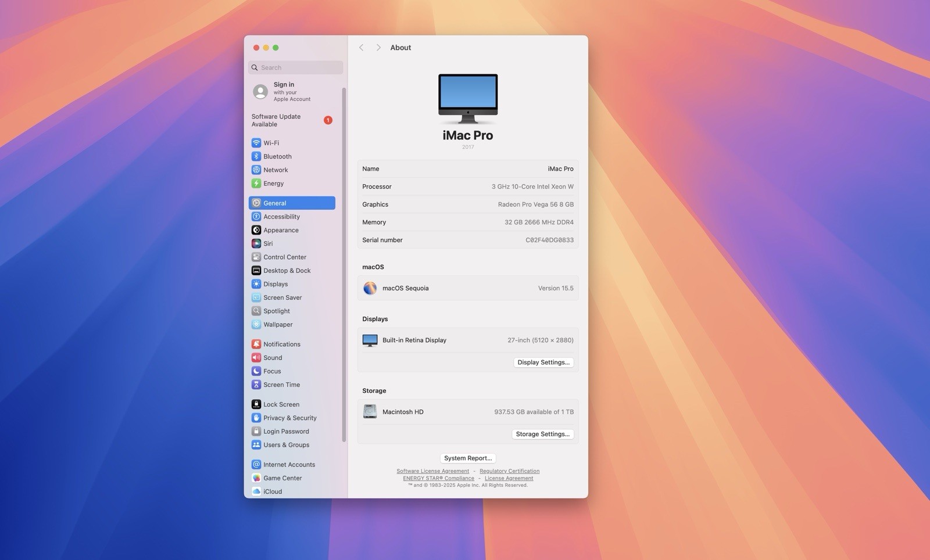Open Desktop & Dock preferences
The height and width of the screenshot is (560, 930).
[x=287, y=271]
